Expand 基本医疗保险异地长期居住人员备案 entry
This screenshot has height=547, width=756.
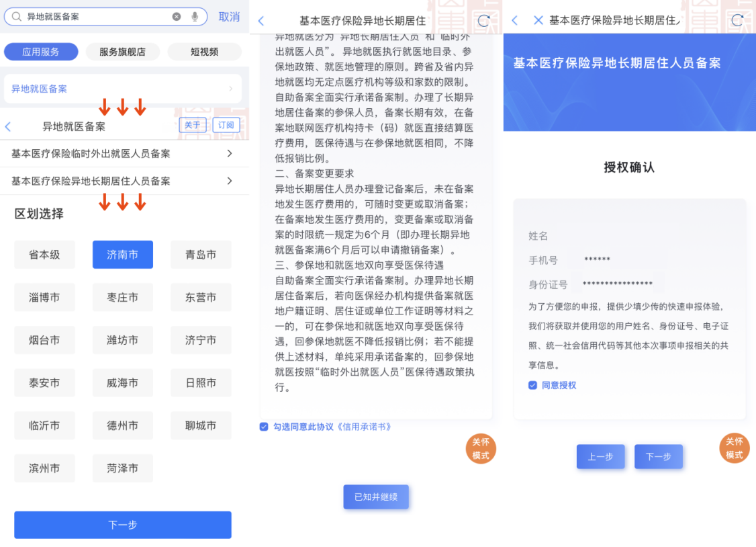pyautogui.click(x=124, y=181)
